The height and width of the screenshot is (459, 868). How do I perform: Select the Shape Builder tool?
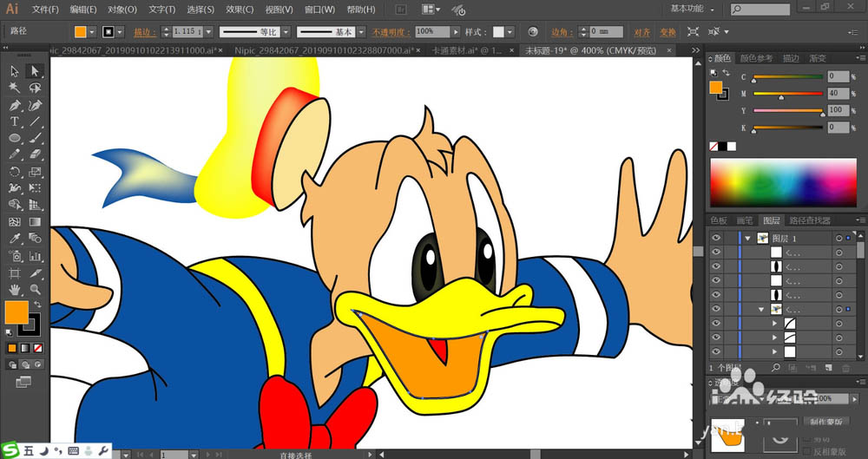click(x=15, y=205)
